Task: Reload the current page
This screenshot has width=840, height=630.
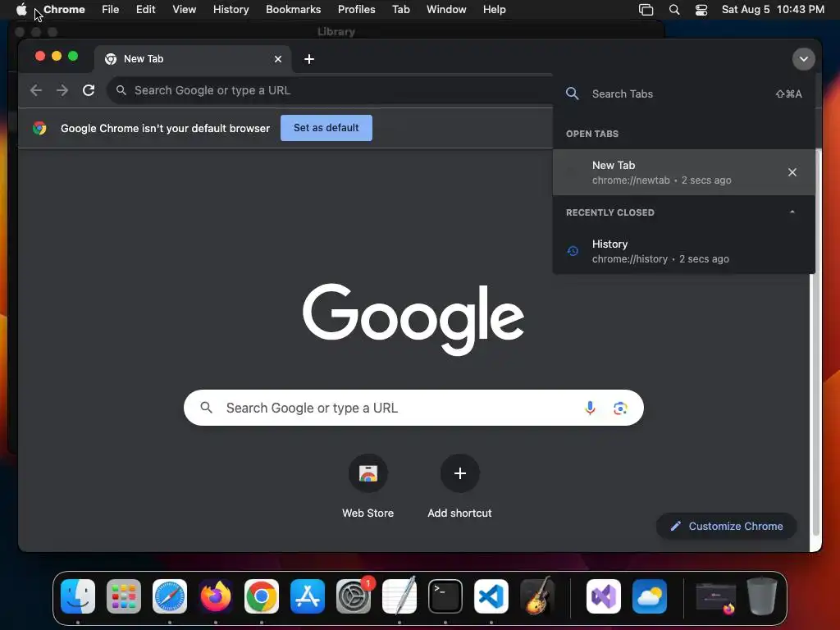Action: [x=89, y=90]
